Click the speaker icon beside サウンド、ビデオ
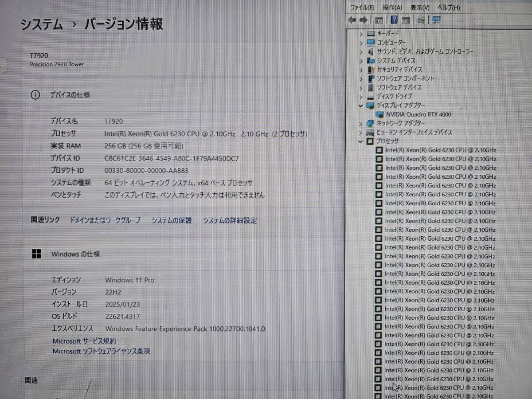This screenshot has width=532, height=399. (x=371, y=51)
